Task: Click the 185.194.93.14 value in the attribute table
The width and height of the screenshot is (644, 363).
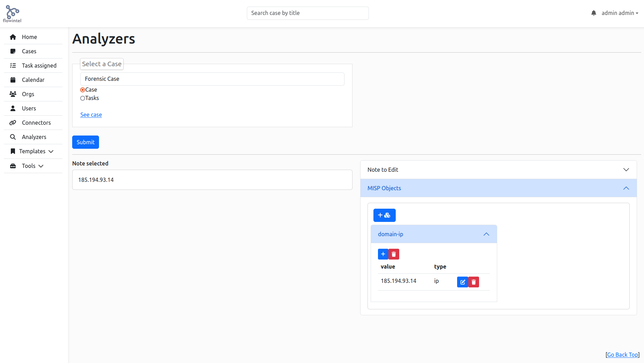Action: (399, 281)
